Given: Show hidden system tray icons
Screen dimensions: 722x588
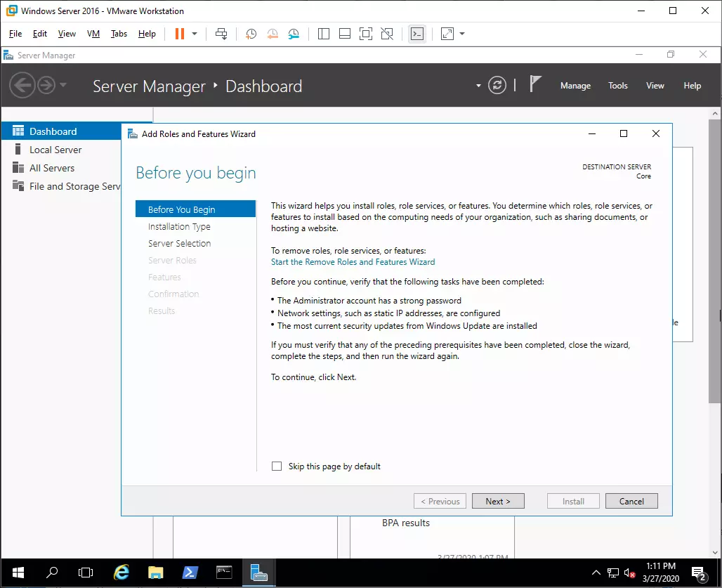Looking at the screenshot, I should pyautogui.click(x=596, y=573).
